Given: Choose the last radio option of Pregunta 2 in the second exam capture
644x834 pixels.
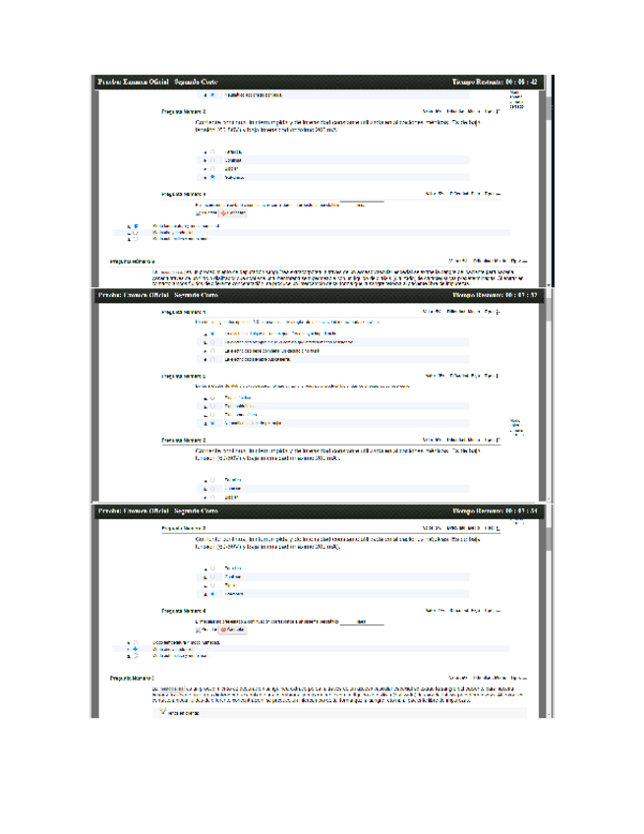Looking at the screenshot, I should tap(212, 423).
